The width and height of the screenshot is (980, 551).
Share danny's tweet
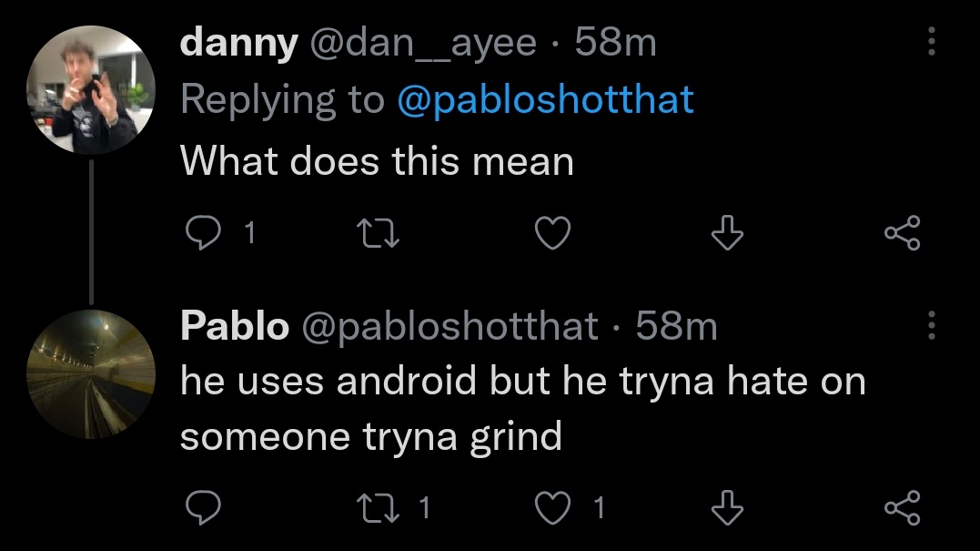(903, 236)
